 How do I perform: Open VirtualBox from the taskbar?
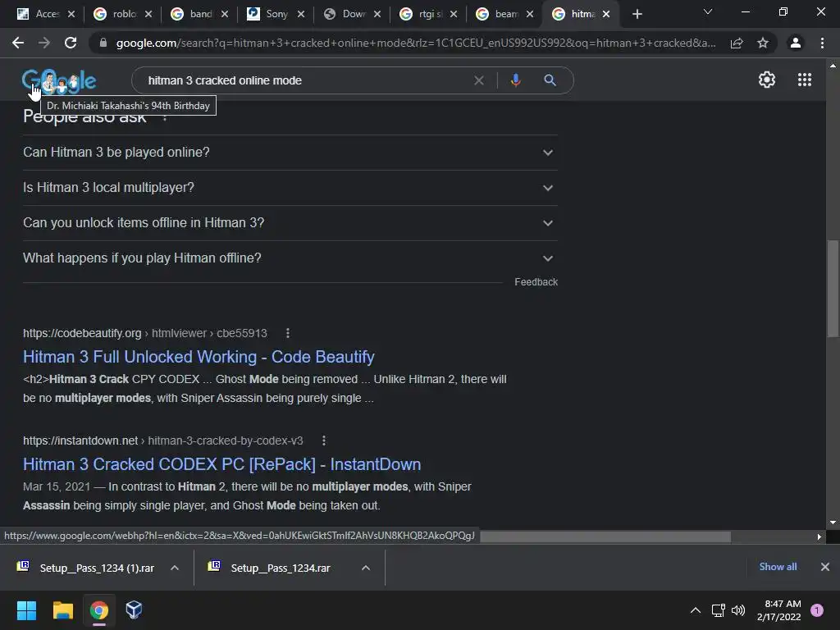[134, 610]
